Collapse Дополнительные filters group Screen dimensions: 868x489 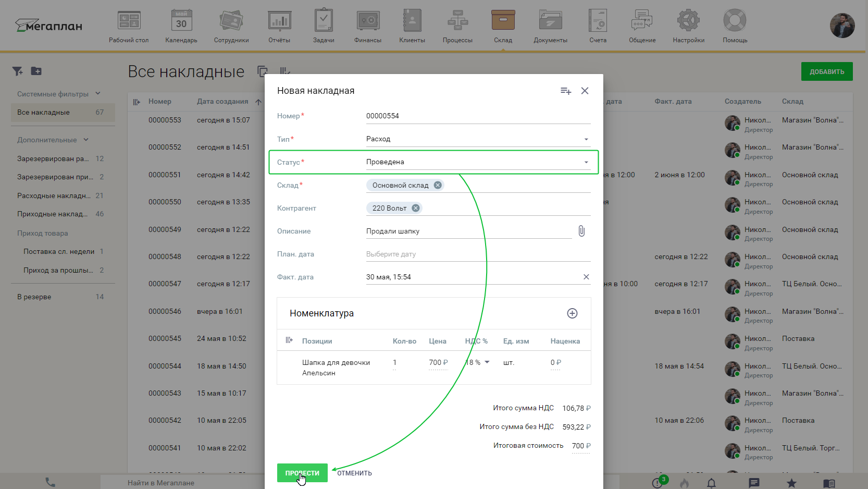(x=86, y=140)
